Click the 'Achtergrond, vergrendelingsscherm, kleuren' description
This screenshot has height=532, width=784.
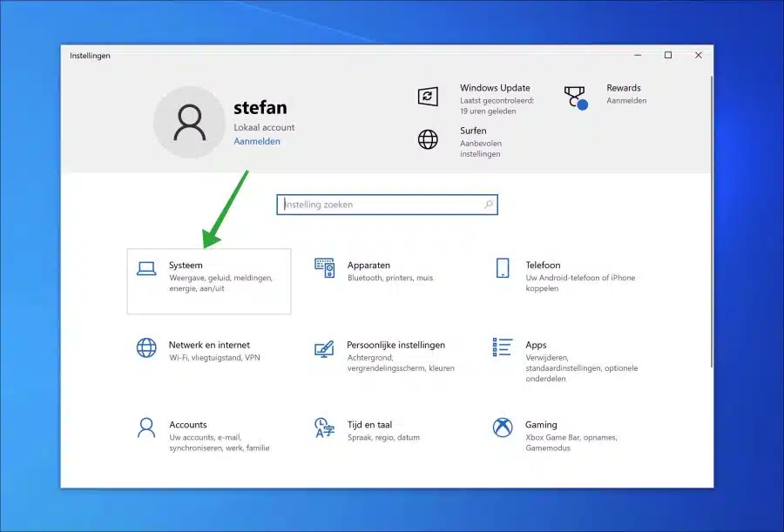[x=401, y=363]
